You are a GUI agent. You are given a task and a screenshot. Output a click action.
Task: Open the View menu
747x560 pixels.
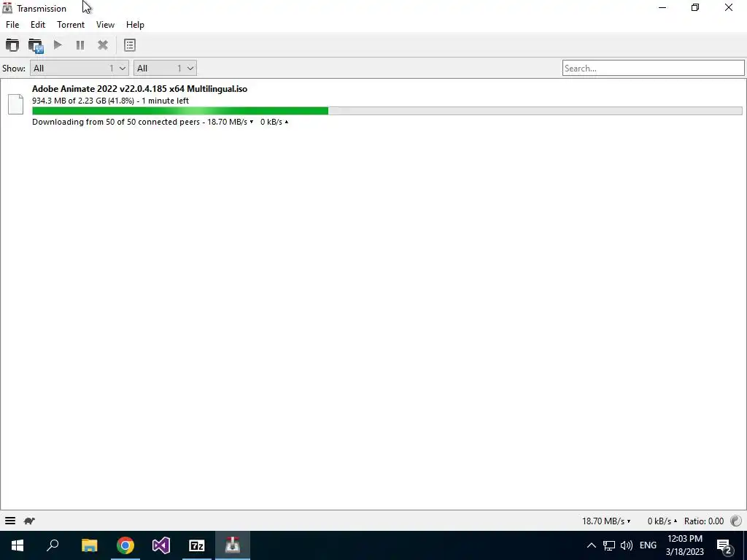tap(105, 25)
